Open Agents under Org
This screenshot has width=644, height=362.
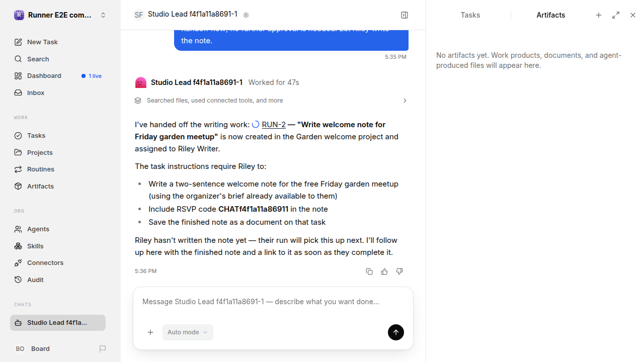[58, 229]
